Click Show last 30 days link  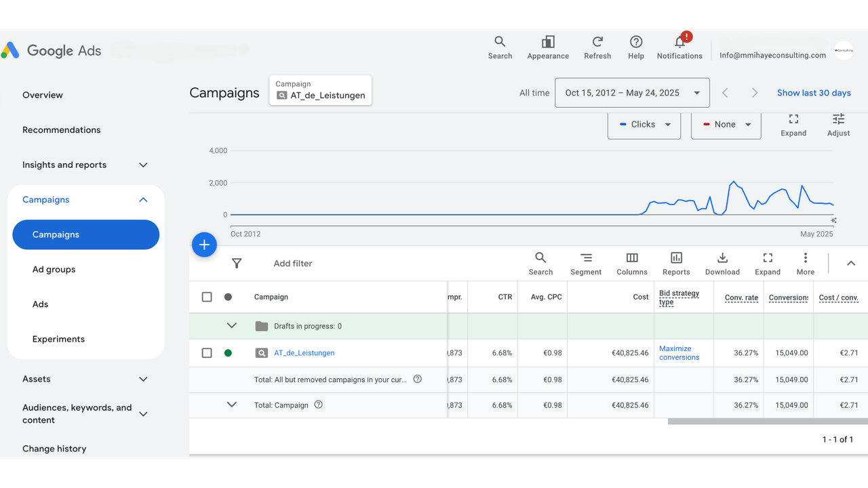[814, 93]
